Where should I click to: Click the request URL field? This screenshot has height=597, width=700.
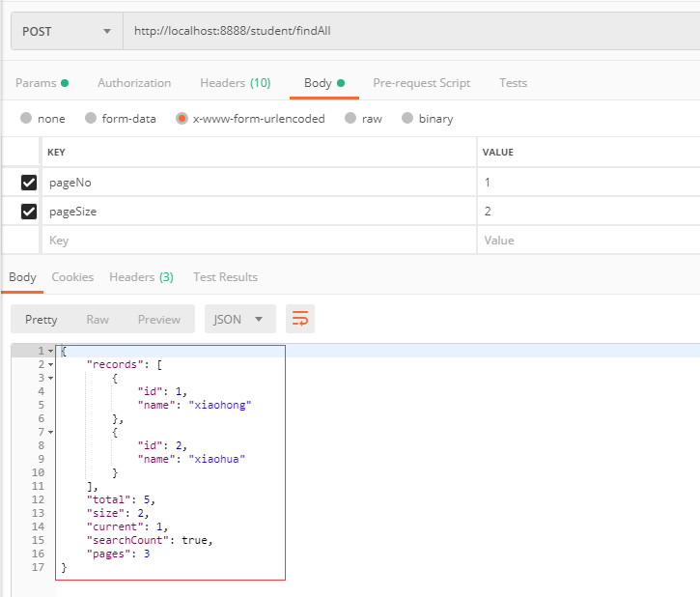click(x=410, y=31)
